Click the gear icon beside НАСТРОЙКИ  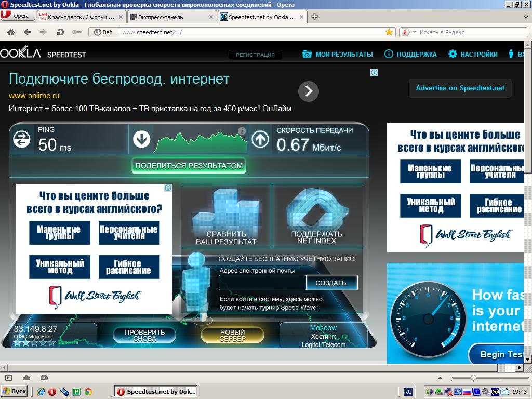tap(453, 54)
